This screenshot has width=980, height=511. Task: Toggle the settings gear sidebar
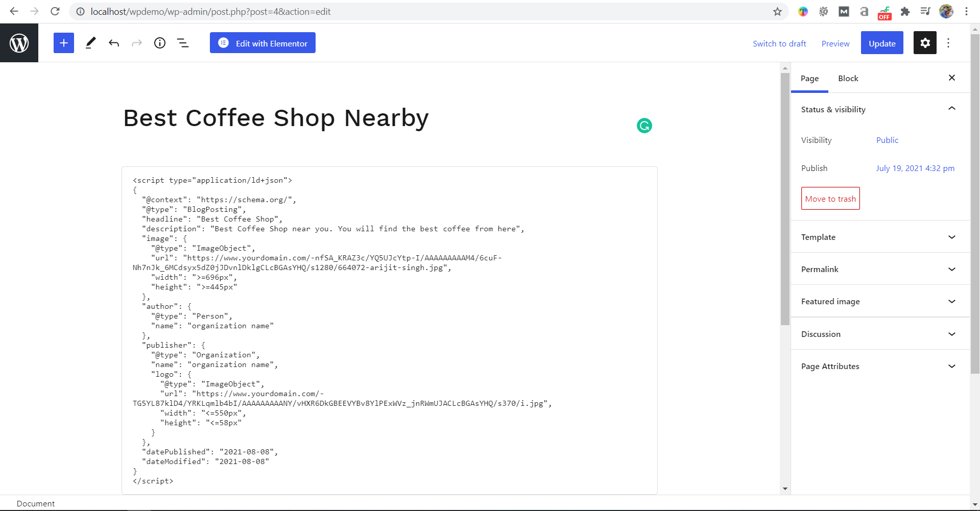point(925,43)
